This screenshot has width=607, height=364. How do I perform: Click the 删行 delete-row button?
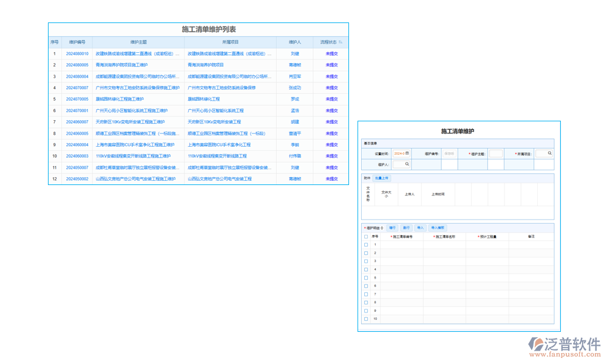point(407,227)
